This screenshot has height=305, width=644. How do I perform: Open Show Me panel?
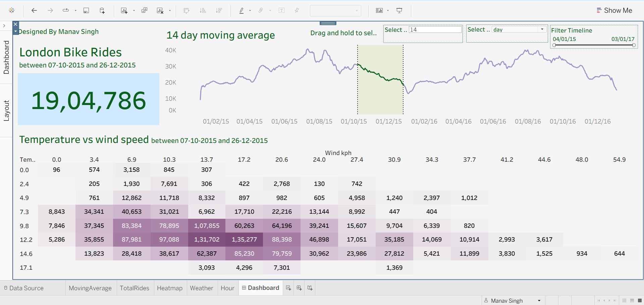(x=614, y=10)
